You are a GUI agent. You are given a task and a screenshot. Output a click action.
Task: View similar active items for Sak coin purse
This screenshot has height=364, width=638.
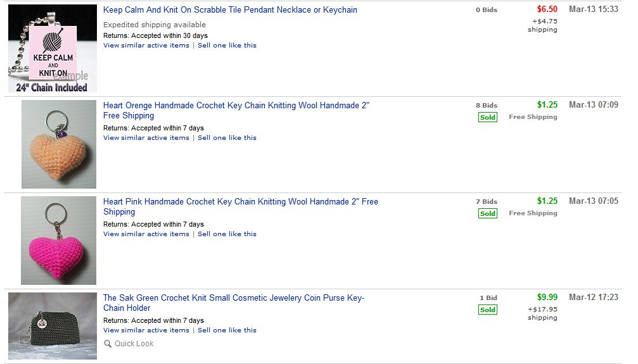coord(146,330)
